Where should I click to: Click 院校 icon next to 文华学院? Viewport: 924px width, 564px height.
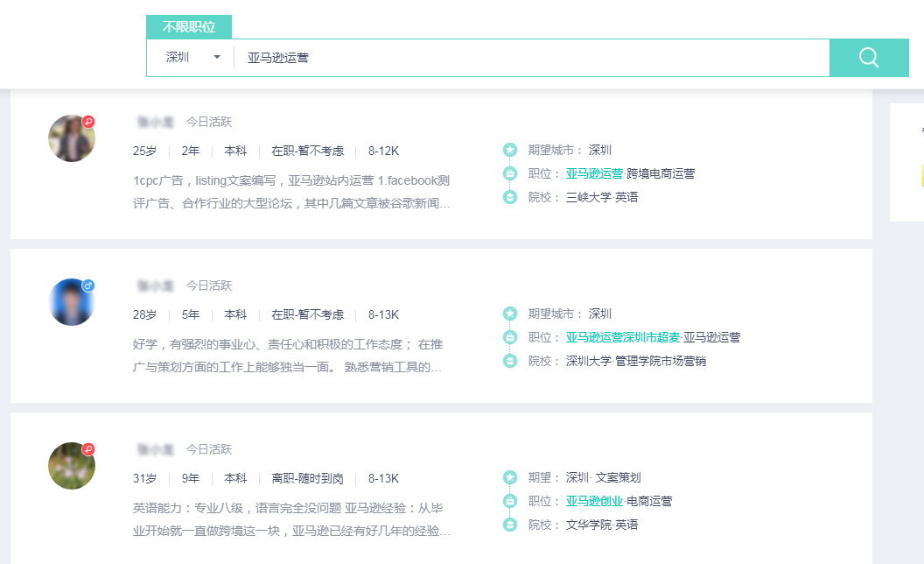pos(510,525)
